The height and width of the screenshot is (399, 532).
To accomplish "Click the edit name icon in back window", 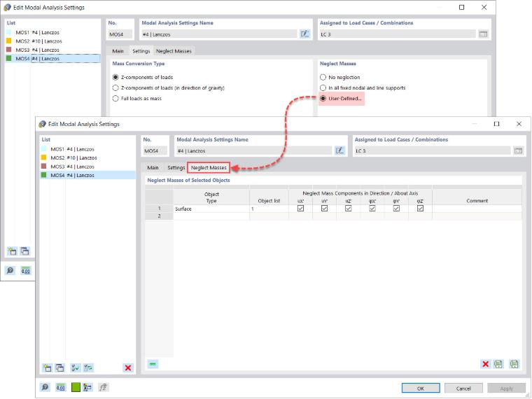I will 304,34.
